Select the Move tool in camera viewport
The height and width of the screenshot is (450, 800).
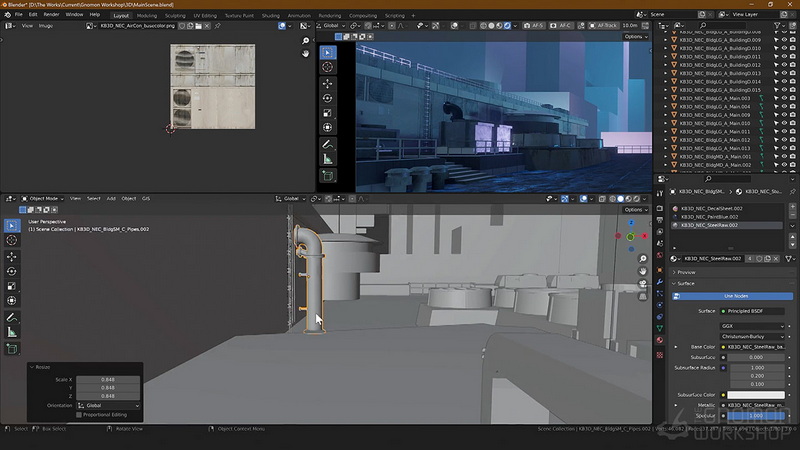[328, 83]
